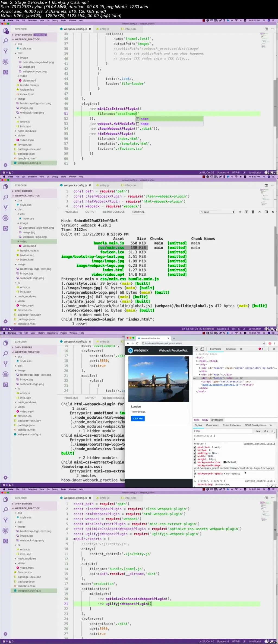The image size is (278, 644).
Task: Follow the bundle.content_control.js script link
Action: coord(220,385)
